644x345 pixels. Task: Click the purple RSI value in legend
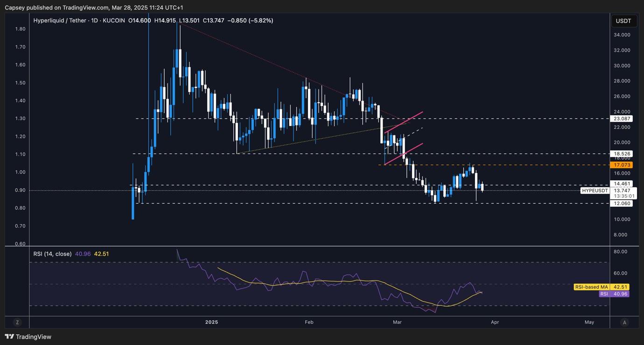83,254
